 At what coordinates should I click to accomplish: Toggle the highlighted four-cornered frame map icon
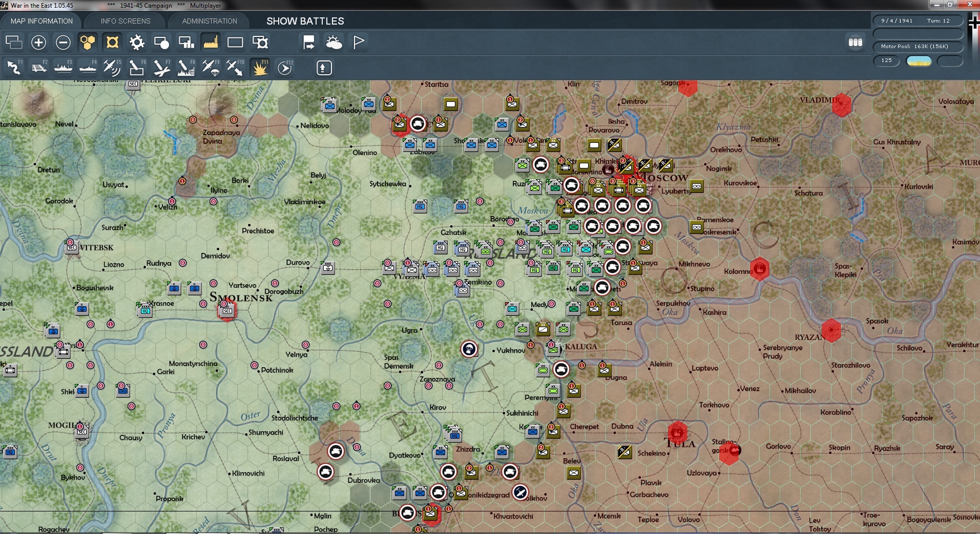click(112, 42)
